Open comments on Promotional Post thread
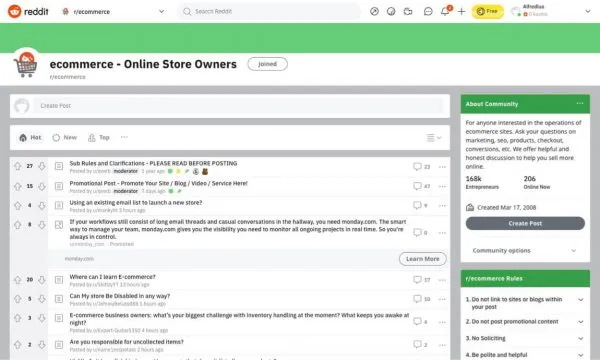The width and height of the screenshot is (600, 360). [x=422, y=186]
